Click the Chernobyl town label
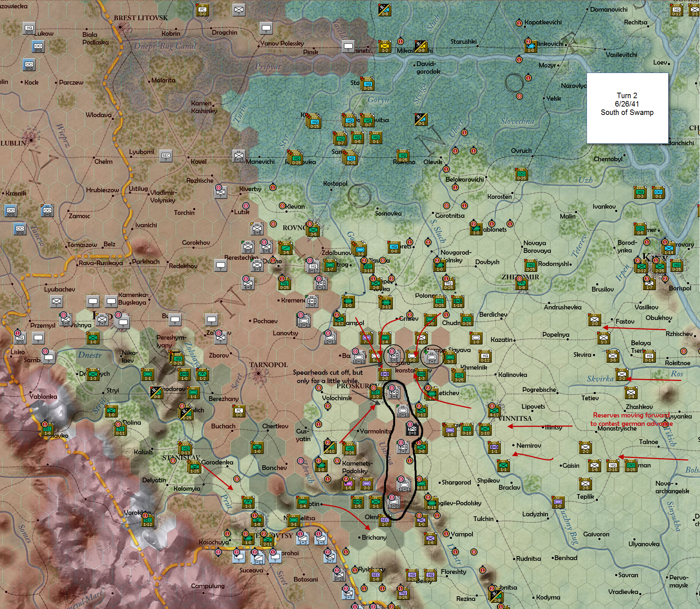The height and width of the screenshot is (609, 700). point(608,159)
